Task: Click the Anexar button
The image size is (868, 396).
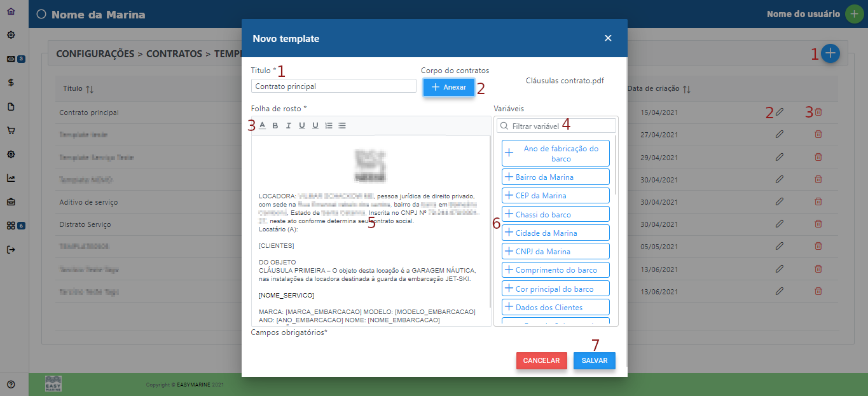Action: point(449,87)
